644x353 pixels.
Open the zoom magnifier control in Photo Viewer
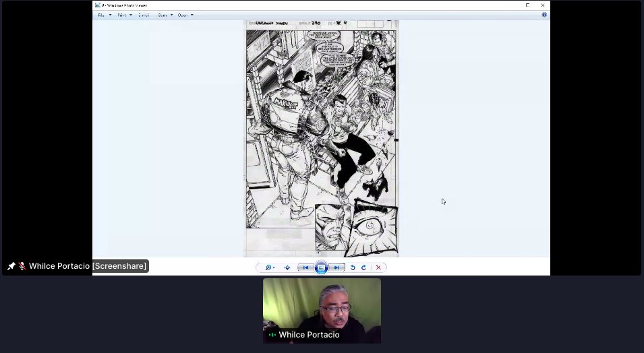[270, 267]
